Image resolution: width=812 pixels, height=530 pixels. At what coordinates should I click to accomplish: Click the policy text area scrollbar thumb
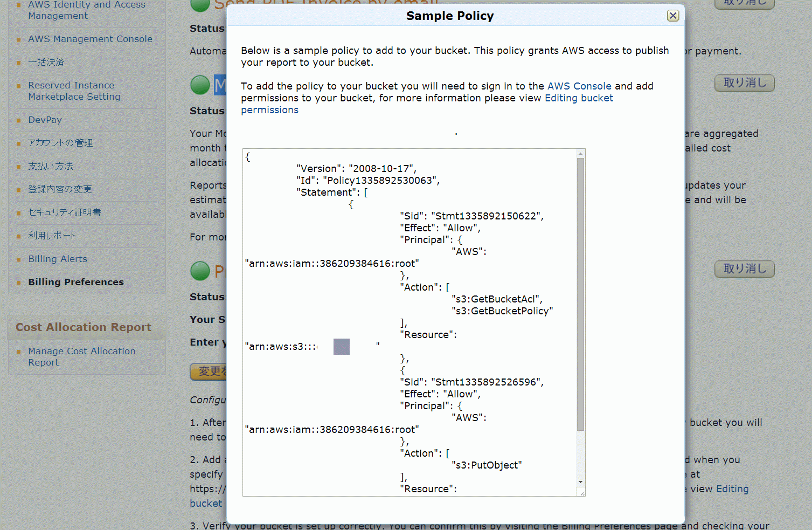(x=580, y=294)
